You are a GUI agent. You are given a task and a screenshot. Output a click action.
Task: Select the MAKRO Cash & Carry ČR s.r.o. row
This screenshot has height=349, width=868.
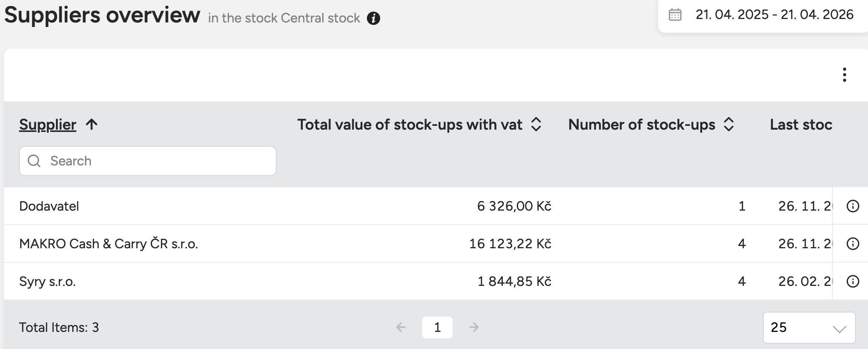click(x=108, y=244)
